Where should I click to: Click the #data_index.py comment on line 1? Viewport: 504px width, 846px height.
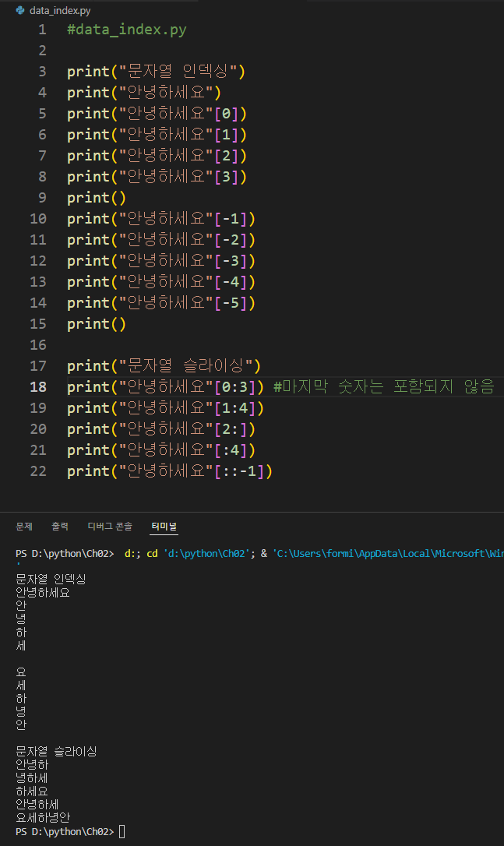coord(127,29)
